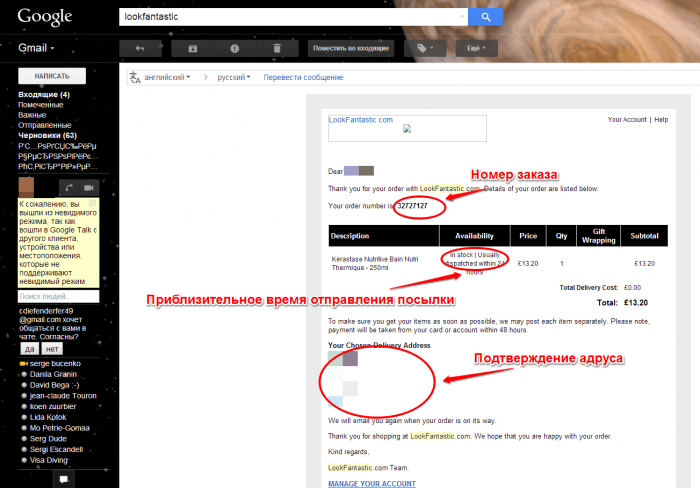Open chat with Sergi Escandell
Viewport: 700px width, 488px height.
[x=56, y=449]
